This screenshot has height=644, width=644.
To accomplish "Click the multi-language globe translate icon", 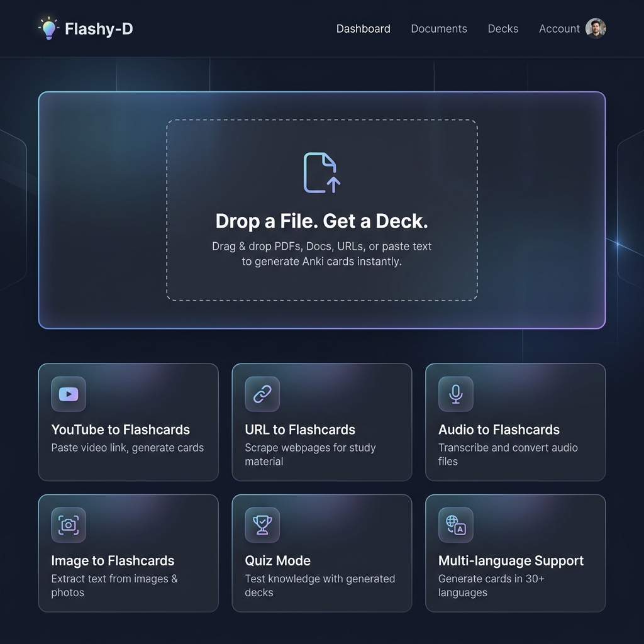I will [x=456, y=525].
